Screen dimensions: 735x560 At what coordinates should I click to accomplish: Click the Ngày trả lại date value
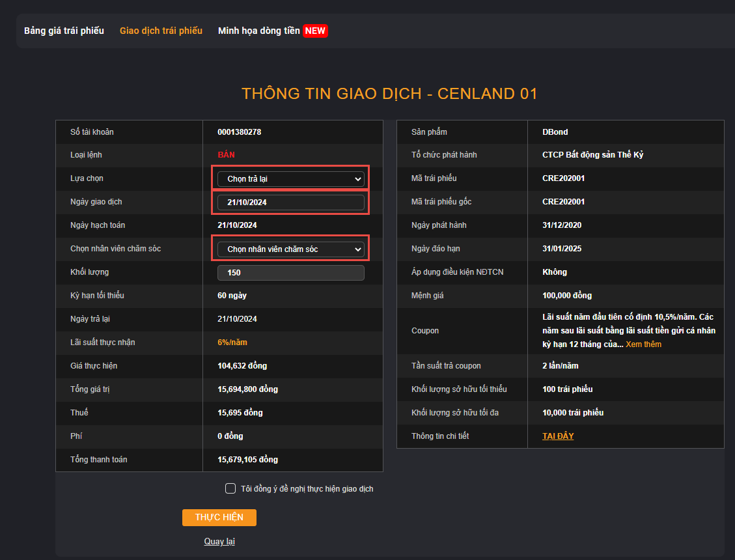click(237, 319)
